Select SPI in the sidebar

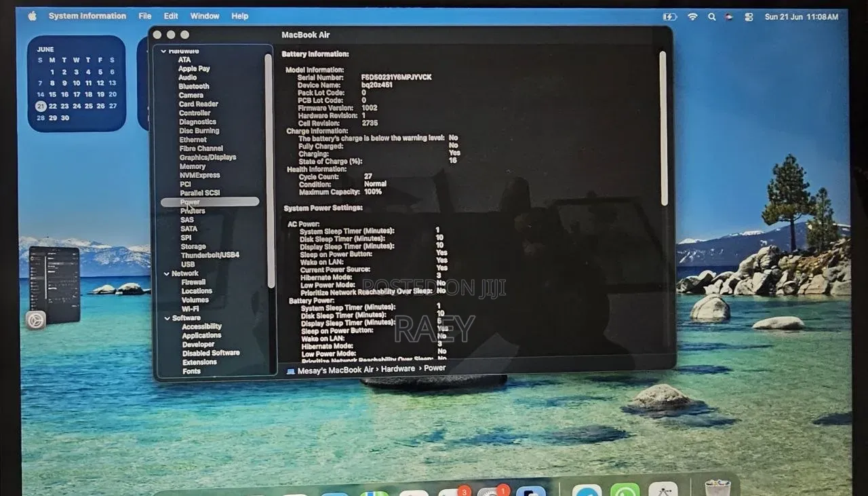point(186,237)
